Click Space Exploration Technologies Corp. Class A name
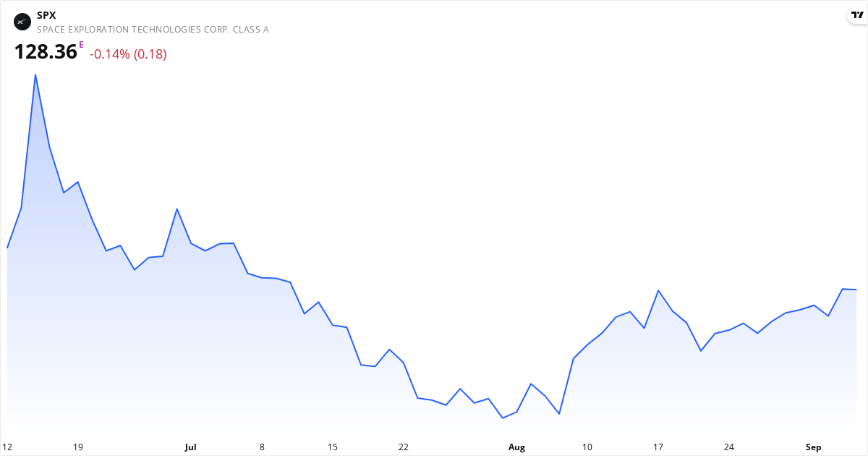 click(153, 30)
